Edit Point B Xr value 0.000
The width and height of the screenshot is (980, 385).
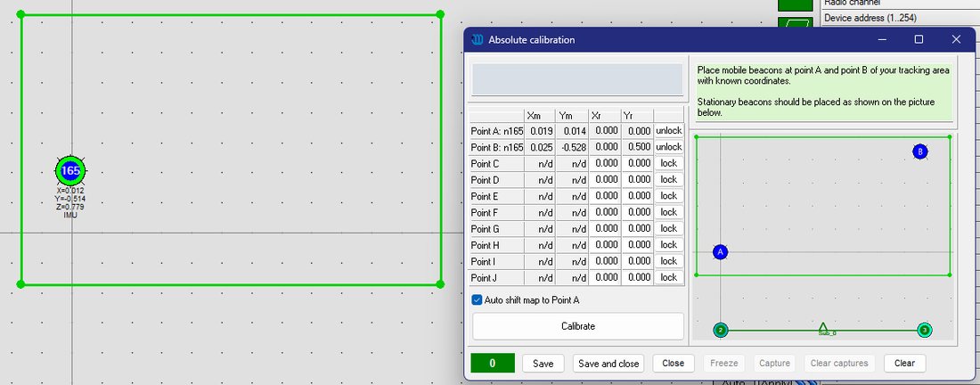[605, 147]
